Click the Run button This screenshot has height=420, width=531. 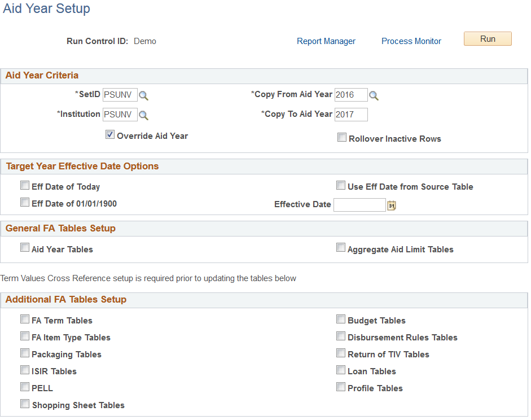(487, 39)
